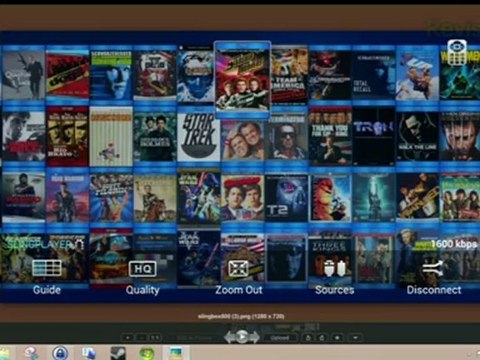Select the Toy Story Rex dinosaur cover
Viewport: 480px width, 360px height.
(x=330, y=198)
